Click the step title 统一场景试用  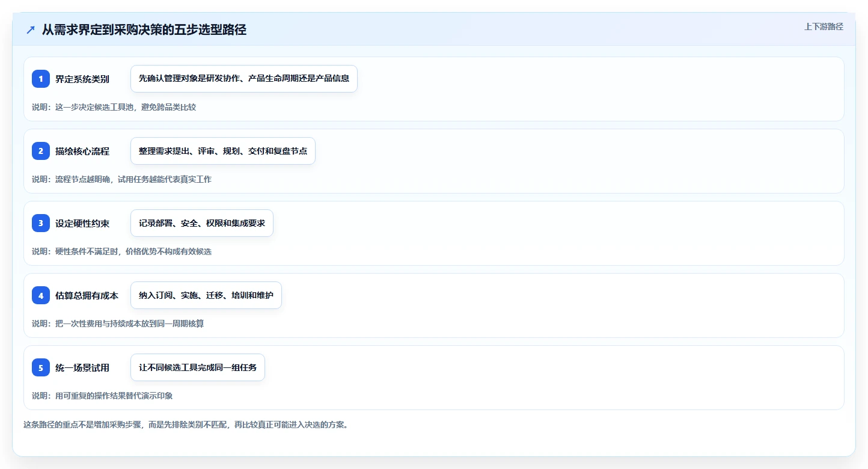click(x=82, y=367)
